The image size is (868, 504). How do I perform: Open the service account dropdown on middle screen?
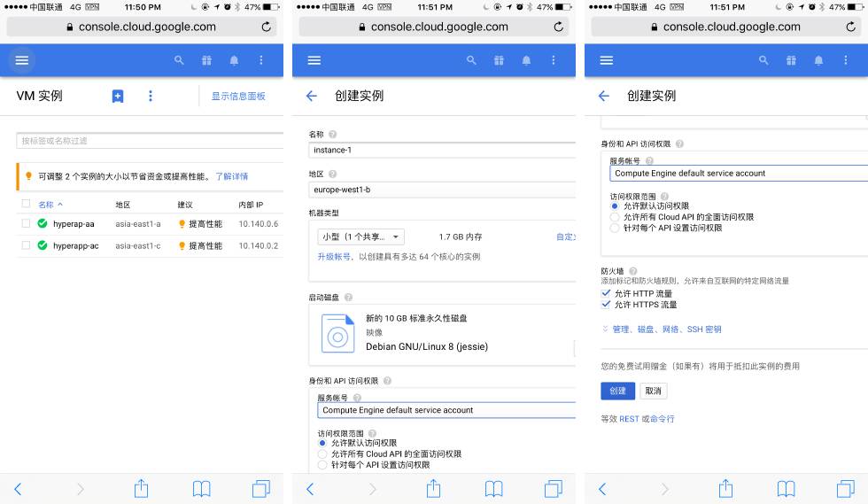[x=446, y=410]
